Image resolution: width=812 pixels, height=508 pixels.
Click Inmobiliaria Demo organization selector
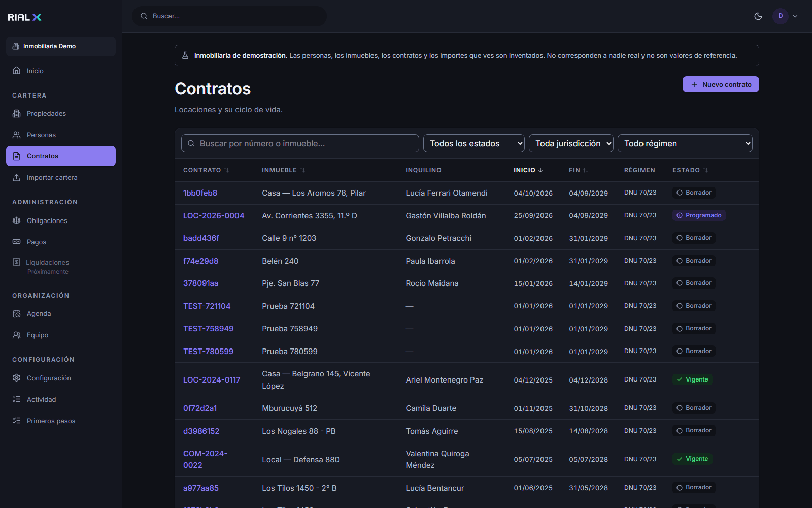click(x=61, y=46)
